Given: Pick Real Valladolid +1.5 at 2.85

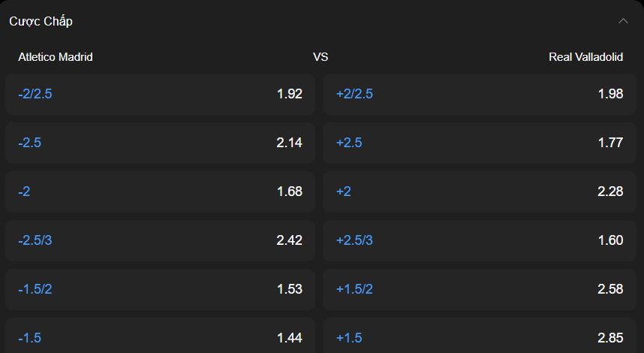Looking at the screenshot, I should click(x=480, y=336).
